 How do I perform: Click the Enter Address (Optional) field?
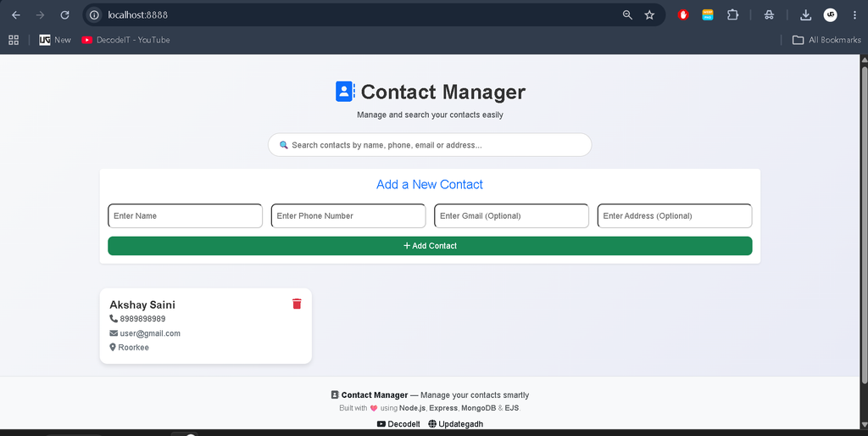click(674, 215)
